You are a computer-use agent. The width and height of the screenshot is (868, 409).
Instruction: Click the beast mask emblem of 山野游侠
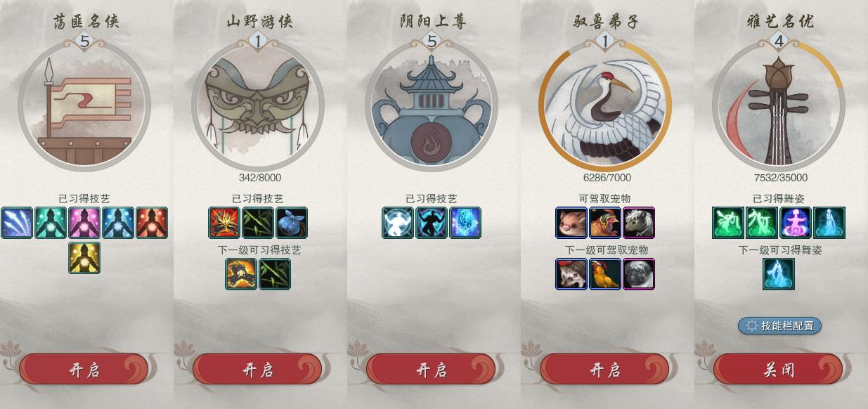click(258, 105)
